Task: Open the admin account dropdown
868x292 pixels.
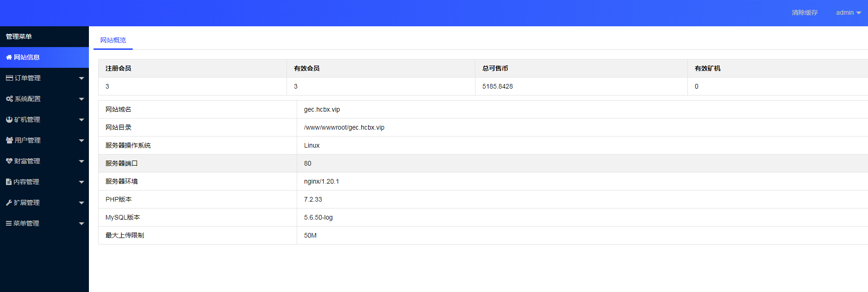Action: click(x=848, y=12)
